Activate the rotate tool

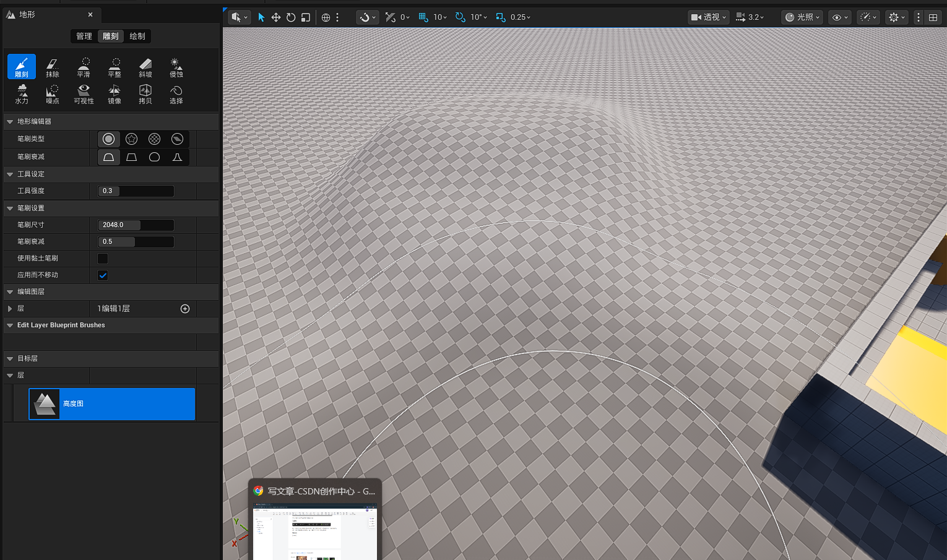291,17
